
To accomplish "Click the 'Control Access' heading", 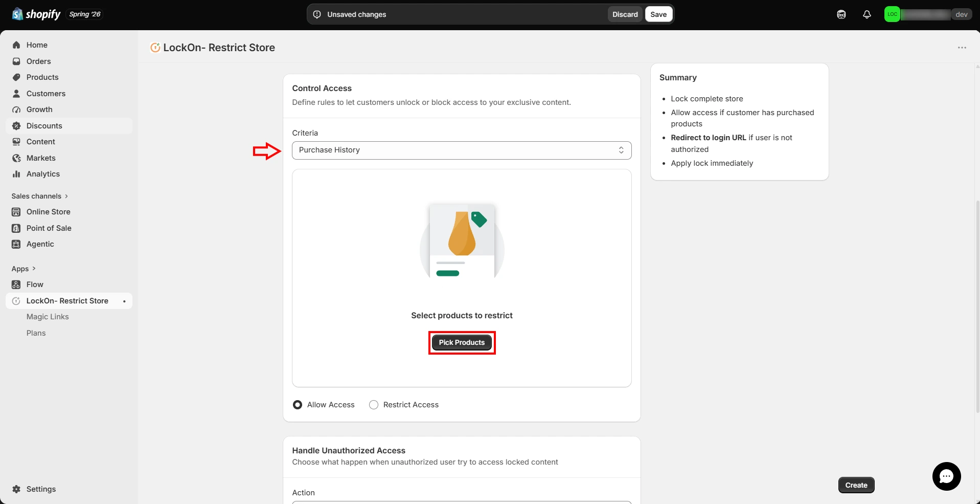I will [322, 89].
